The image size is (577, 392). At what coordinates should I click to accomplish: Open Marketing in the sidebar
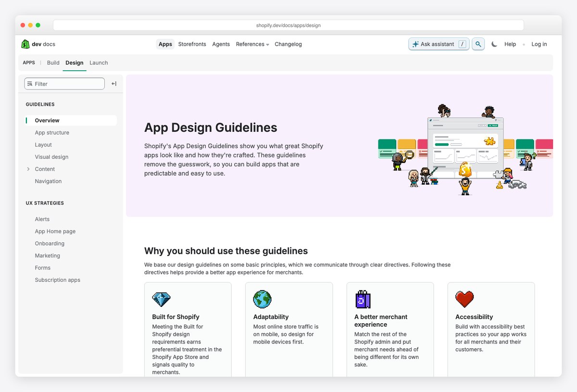click(48, 256)
